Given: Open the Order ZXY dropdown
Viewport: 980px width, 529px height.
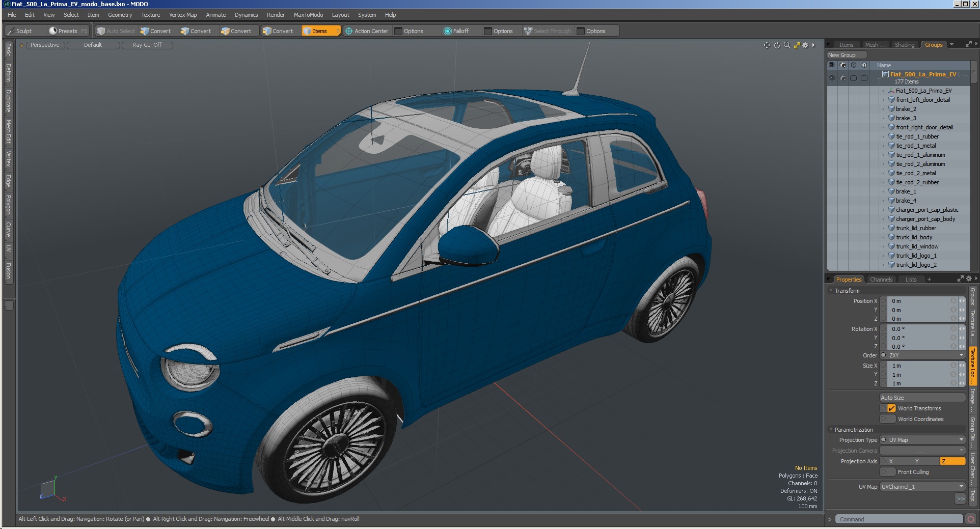Looking at the screenshot, I should pos(927,355).
